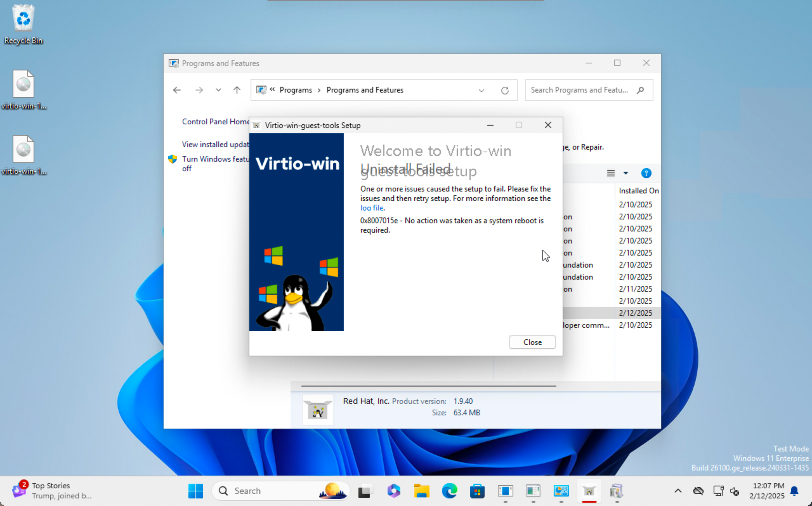
Task: Expand recent locations chevron dropdown
Action: tap(218, 90)
